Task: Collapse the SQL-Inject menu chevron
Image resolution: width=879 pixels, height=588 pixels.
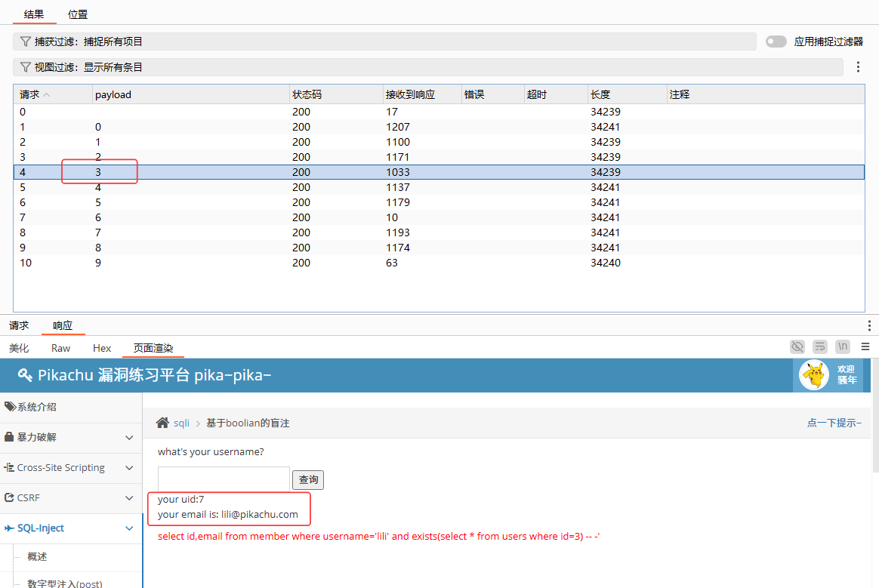Action: [129, 528]
